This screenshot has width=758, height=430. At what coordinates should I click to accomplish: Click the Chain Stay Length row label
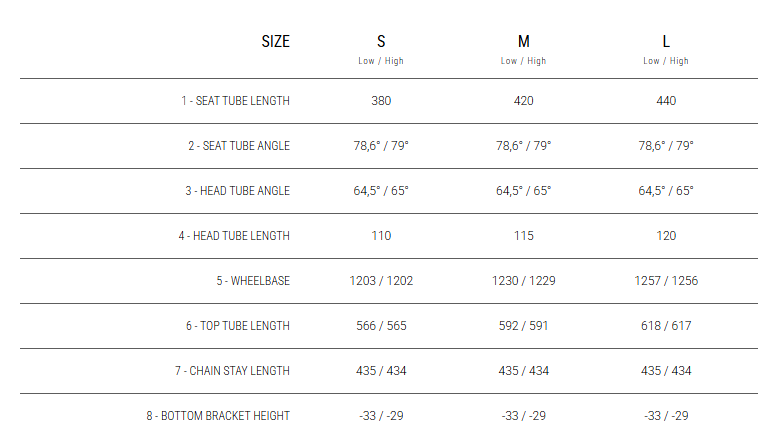click(232, 371)
